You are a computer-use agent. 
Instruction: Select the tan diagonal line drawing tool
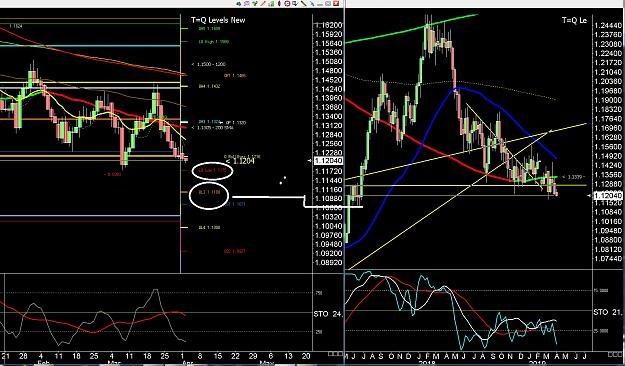263,4
